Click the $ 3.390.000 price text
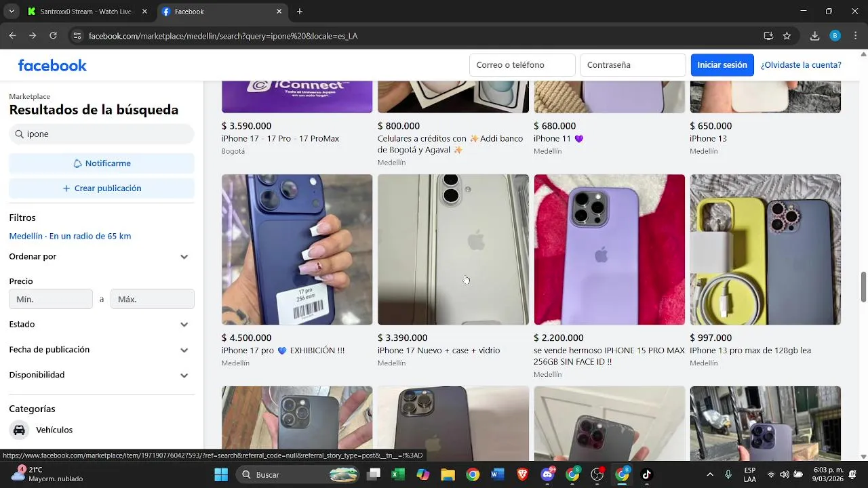 403,338
